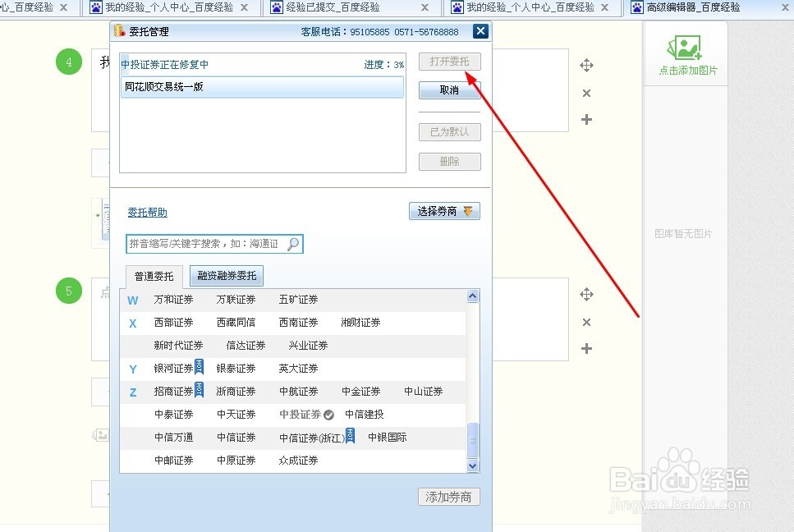Screen dimensions: 794x532
Task: Choose 银河证券 broker
Action: [x=174, y=369]
